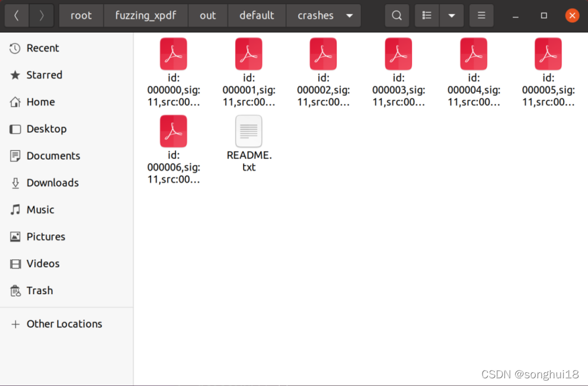This screenshot has width=588, height=386.
Task: Open Recent in sidebar
Action: point(67,49)
